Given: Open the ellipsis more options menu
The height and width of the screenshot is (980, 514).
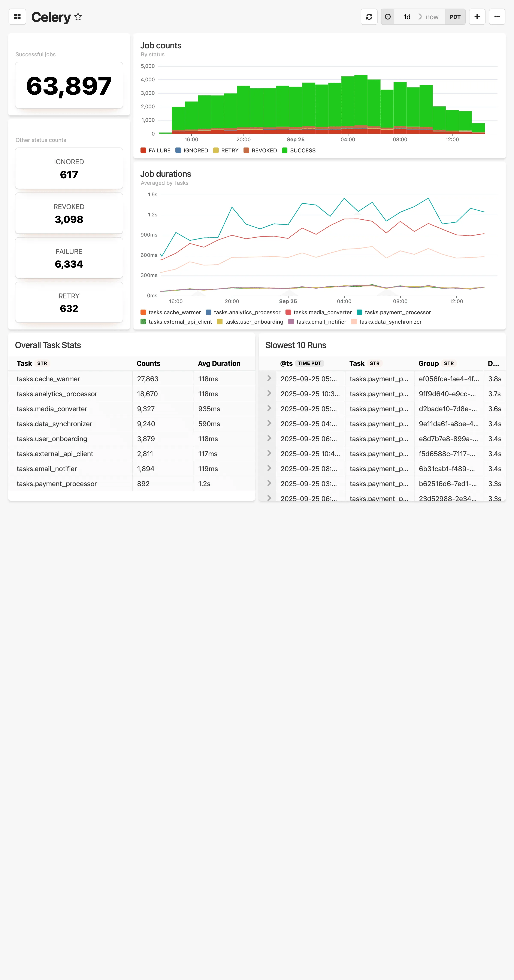Looking at the screenshot, I should [x=497, y=17].
